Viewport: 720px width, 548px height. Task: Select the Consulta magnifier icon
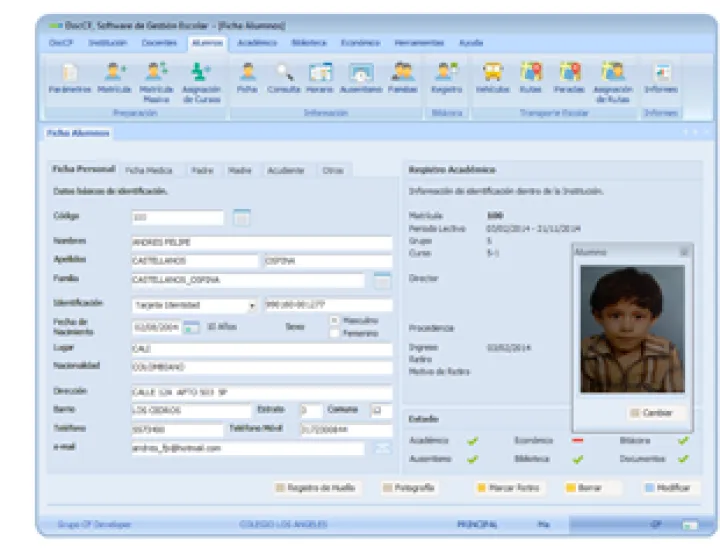coord(284,76)
